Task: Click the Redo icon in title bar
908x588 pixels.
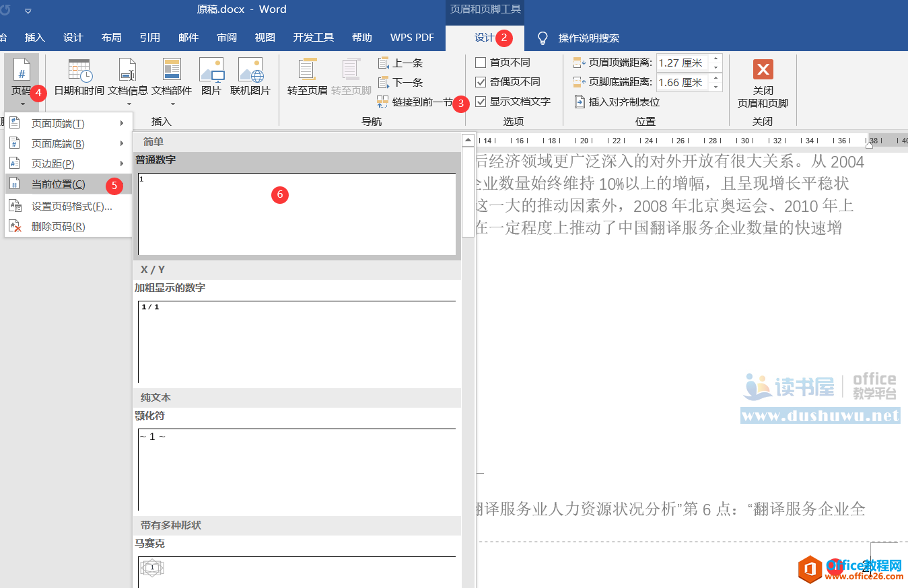Action: [x=5, y=11]
